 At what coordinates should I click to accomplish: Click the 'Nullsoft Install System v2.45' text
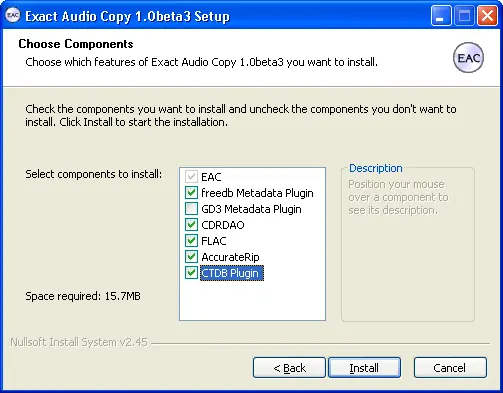[x=79, y=342]
